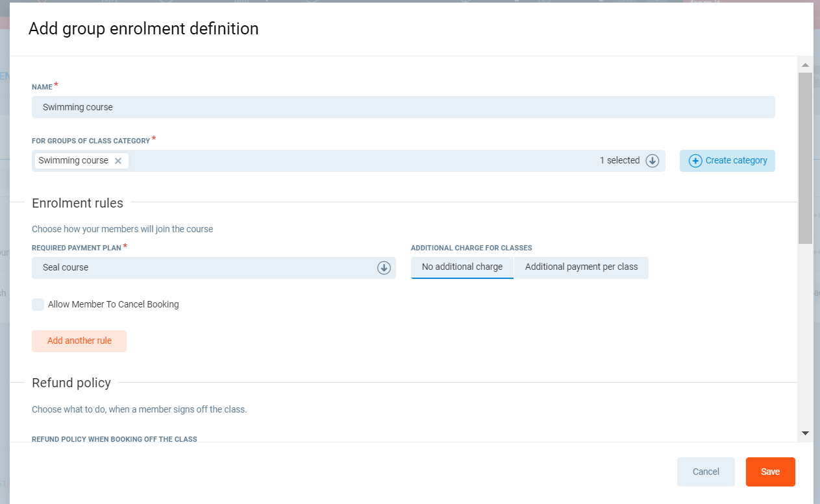The width and height of the screenshot is (820, 504).
Task: Click Allow Member To Cancel Booking label
Action: pos(114,305)
